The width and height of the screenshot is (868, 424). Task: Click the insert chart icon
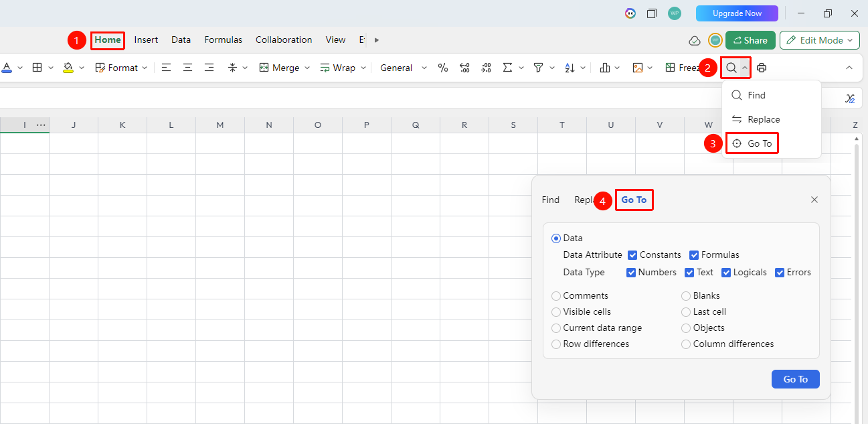(x=606, y=68)
